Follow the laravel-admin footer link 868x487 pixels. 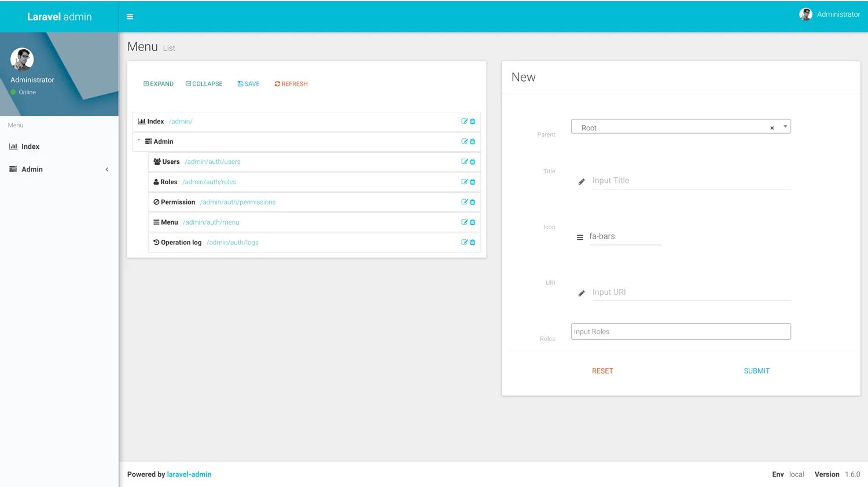[189, 474]
